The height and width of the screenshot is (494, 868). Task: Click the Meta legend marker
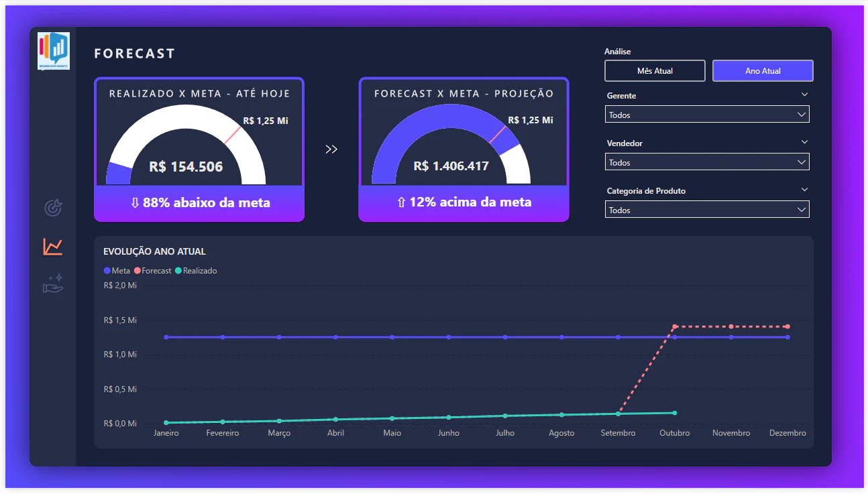pyautogui.click(x=107, y=271)
